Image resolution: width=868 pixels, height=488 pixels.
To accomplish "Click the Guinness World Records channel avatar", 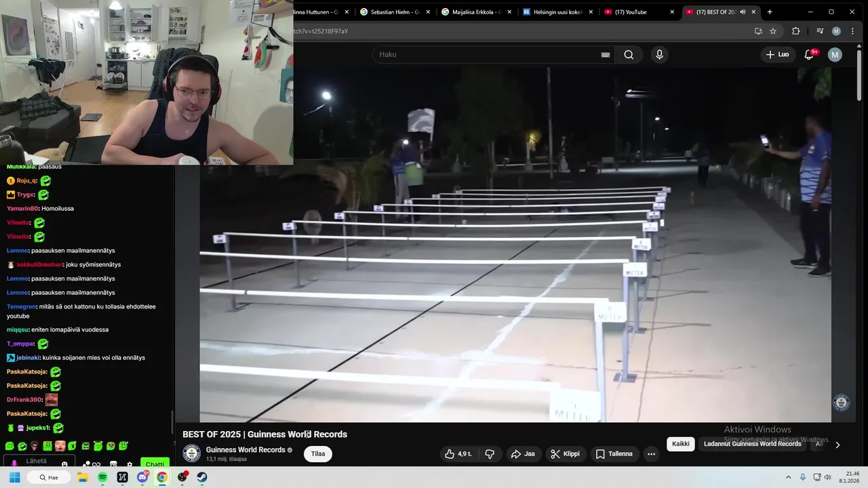I will coord(192,453).
